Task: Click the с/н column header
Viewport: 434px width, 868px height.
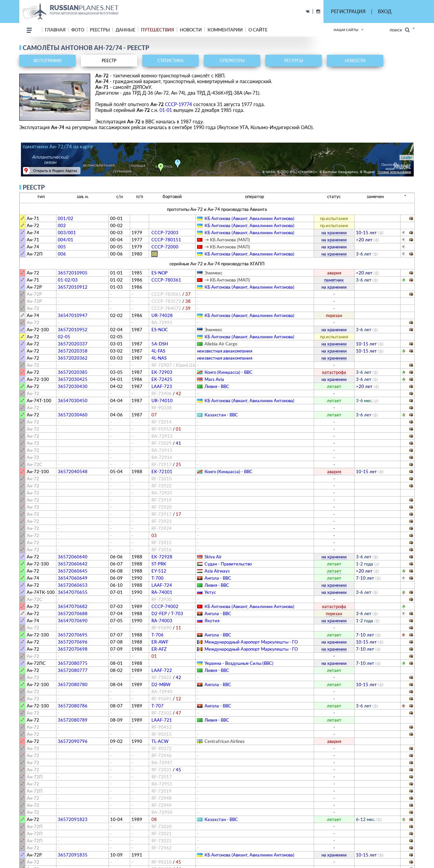Action: [119, 197]
